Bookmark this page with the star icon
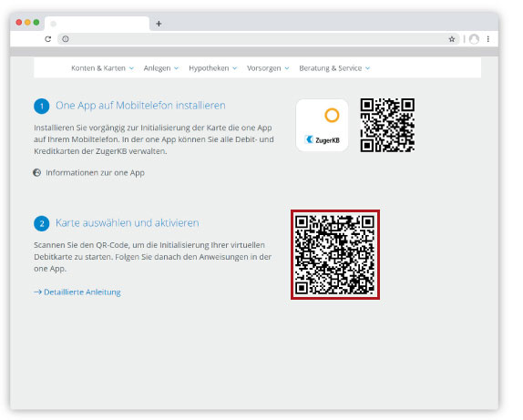Image resolution: width=523 pixels, height=420 pixels. tap(452, 39)
